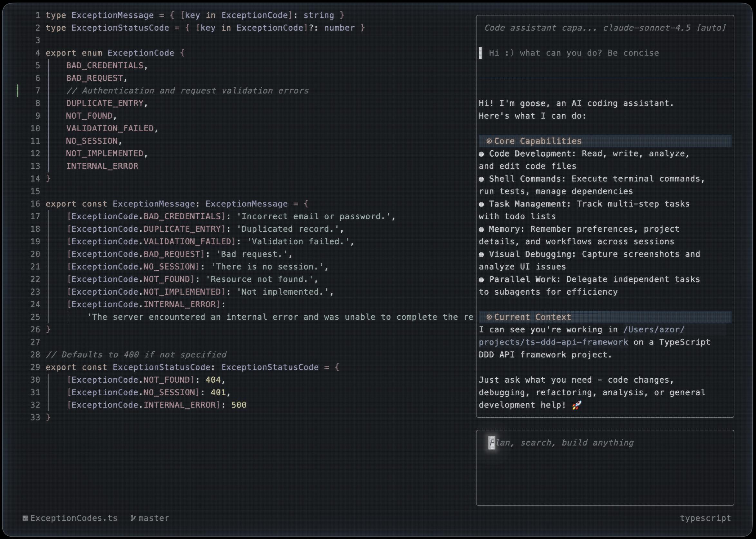
Task: Click the bullet next to Visual Debugging
Action: point(481,254)
